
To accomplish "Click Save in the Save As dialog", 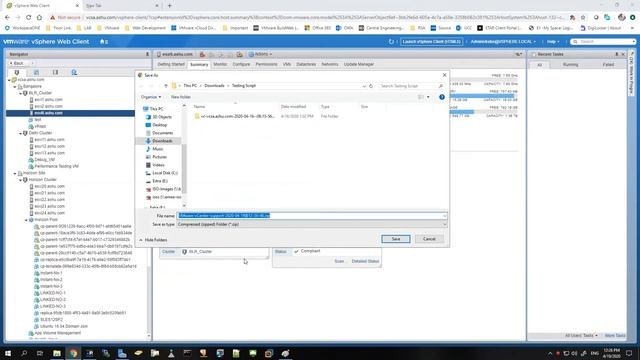I will [396, 239].
